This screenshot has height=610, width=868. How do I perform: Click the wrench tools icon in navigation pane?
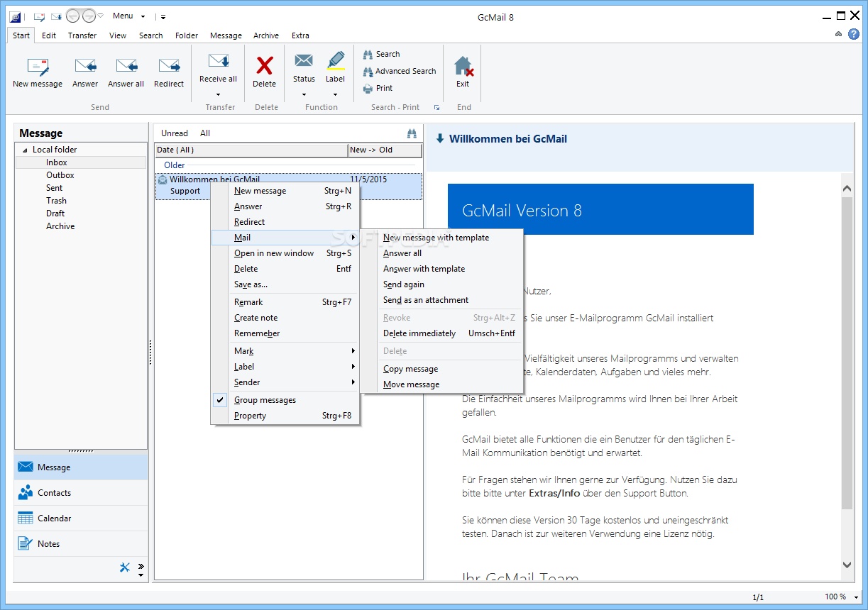[125, 567]
